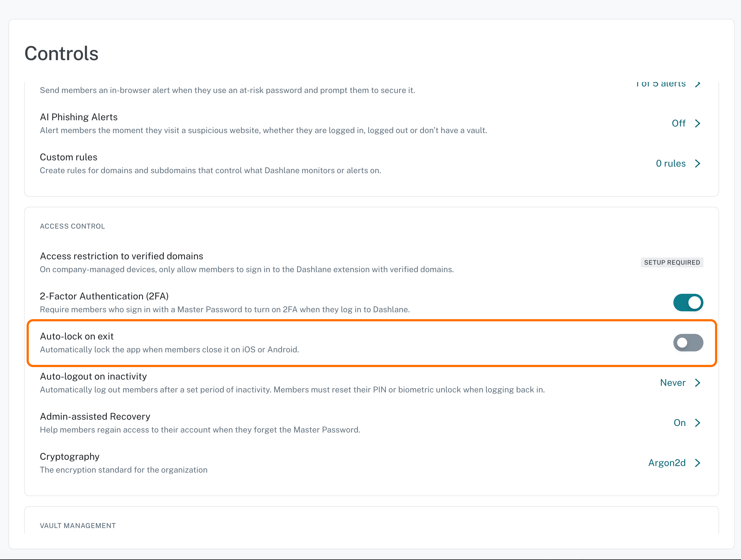Click the AI Phishing Alerts heading
Viewport: 741px width, 560px height.
point(79,117)
